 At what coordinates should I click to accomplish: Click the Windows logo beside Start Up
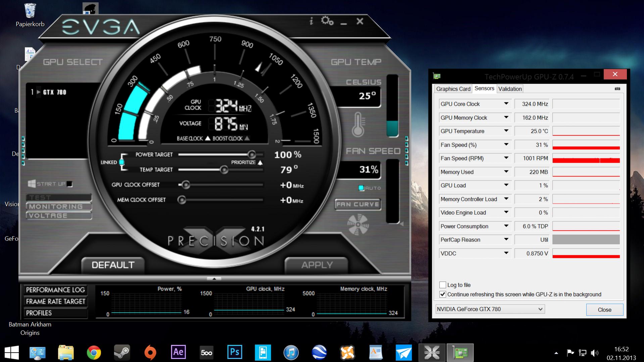click(32, 184)
